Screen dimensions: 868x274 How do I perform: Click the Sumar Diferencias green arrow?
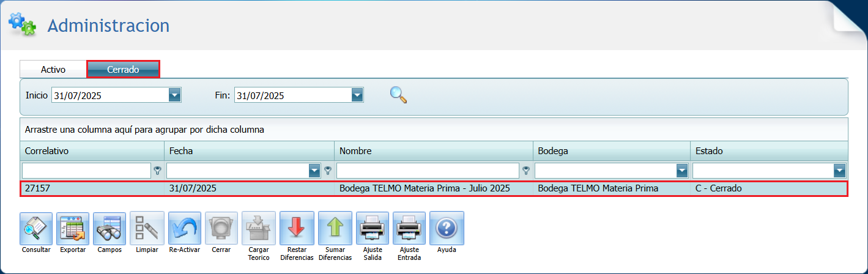(335, 228)
